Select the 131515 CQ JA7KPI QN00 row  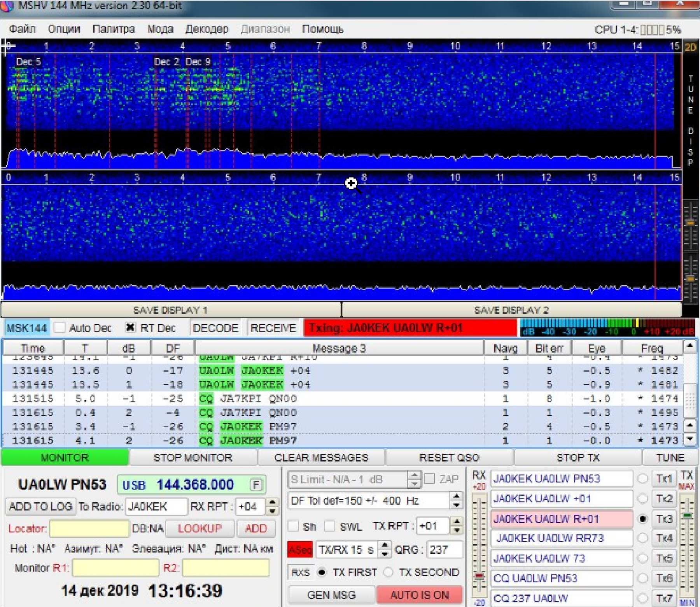[x=342, y=398]
